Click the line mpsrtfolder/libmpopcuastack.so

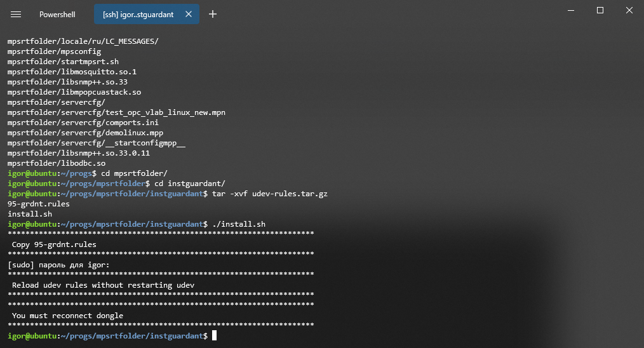click(x=74, y=93)
